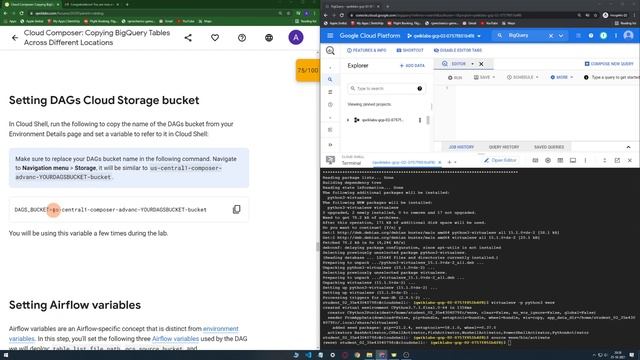The height and width of the screenshot is (360, 640).
Task: Click ADD DATA in Explorer
Action: 412,66
